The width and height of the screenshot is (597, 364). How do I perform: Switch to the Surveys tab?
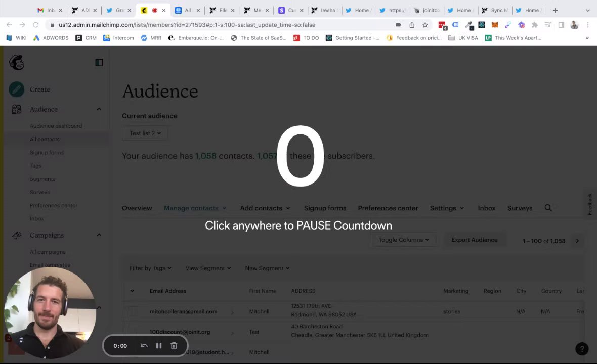[x=520, y=208]
